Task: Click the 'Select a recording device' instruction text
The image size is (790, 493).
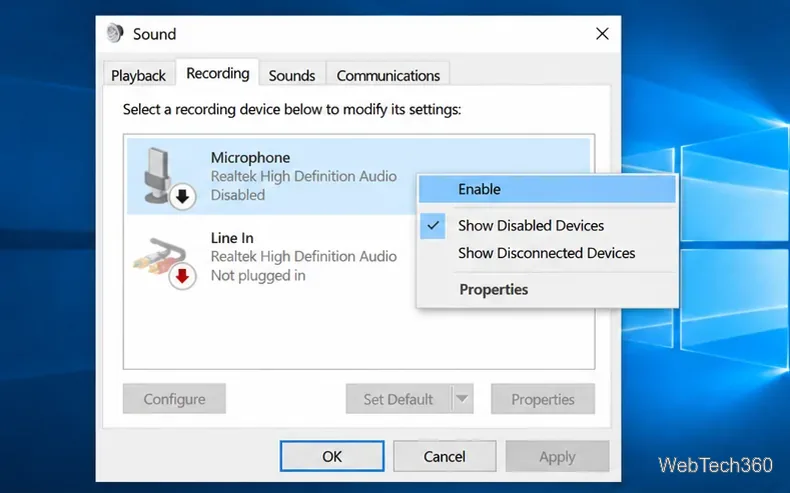Action: 292,109
